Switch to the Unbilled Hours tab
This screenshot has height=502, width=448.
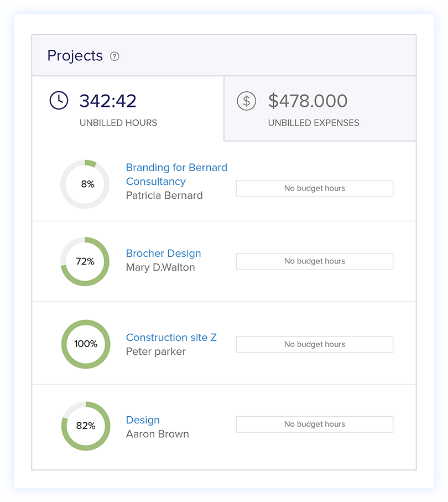[x=118, y=108]
